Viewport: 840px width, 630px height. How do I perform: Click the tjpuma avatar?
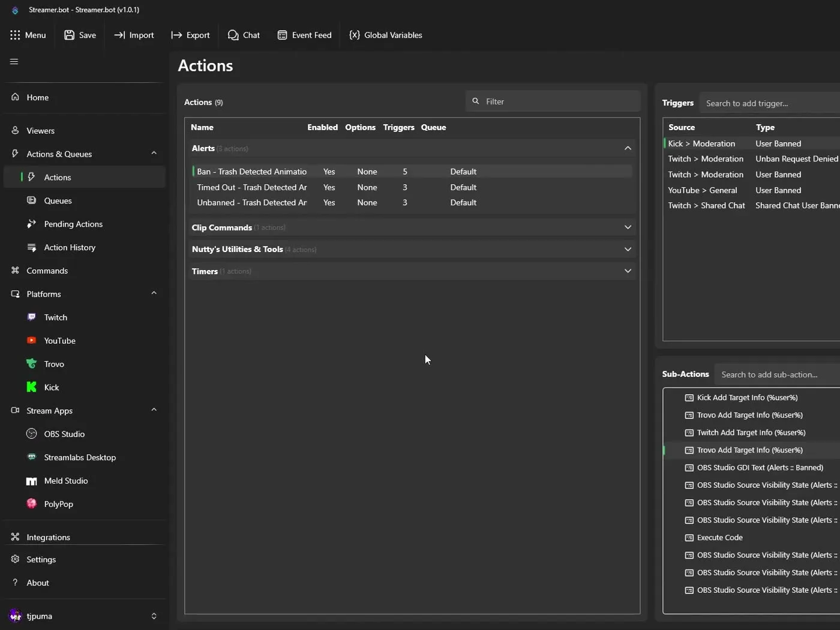(16, 616)
